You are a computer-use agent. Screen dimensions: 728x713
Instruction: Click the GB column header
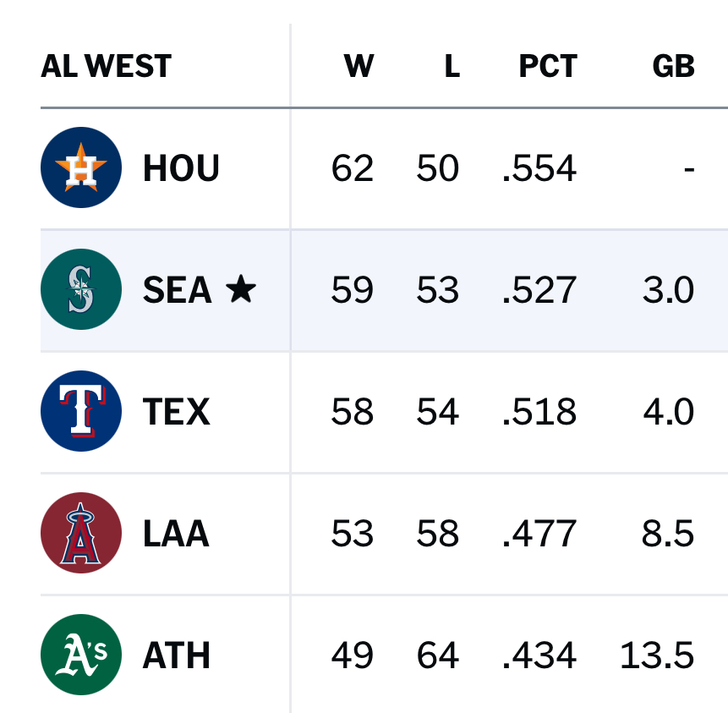pyautogui.click(x=673, y=66)
